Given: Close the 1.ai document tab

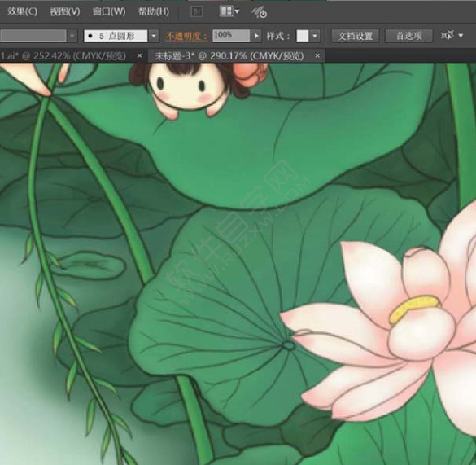Looking at the screenshot, I should pyautogui.click(x=139, y=55).
